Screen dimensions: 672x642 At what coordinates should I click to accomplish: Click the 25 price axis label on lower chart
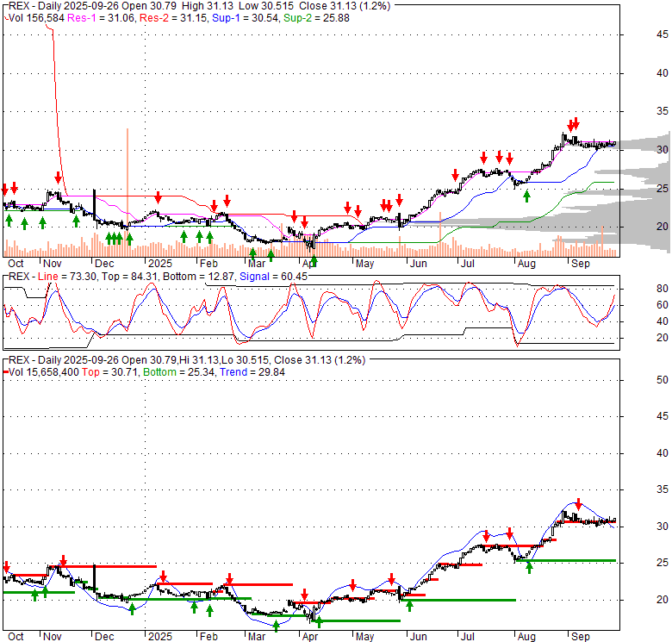pyautogui.click(x=663, y=563)
